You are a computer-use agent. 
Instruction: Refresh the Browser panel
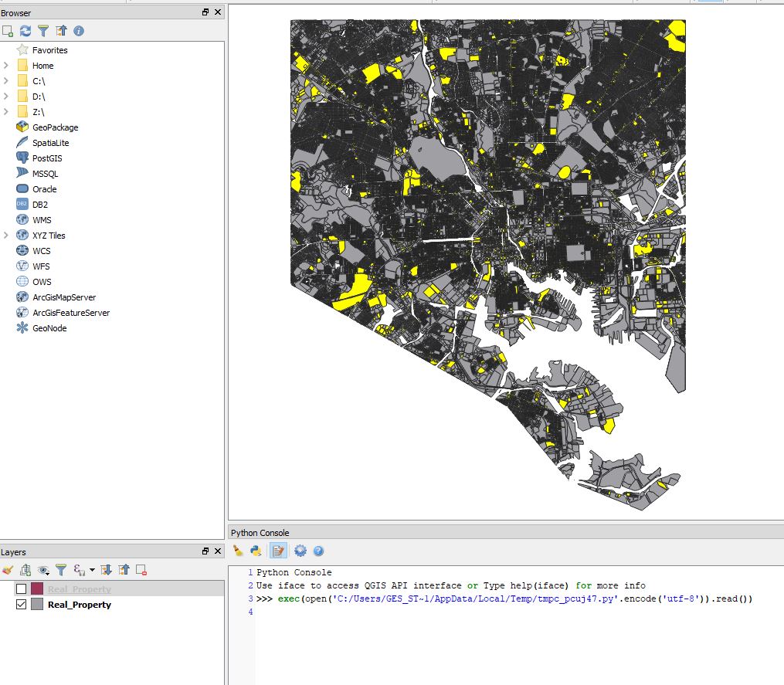point(25,31)
